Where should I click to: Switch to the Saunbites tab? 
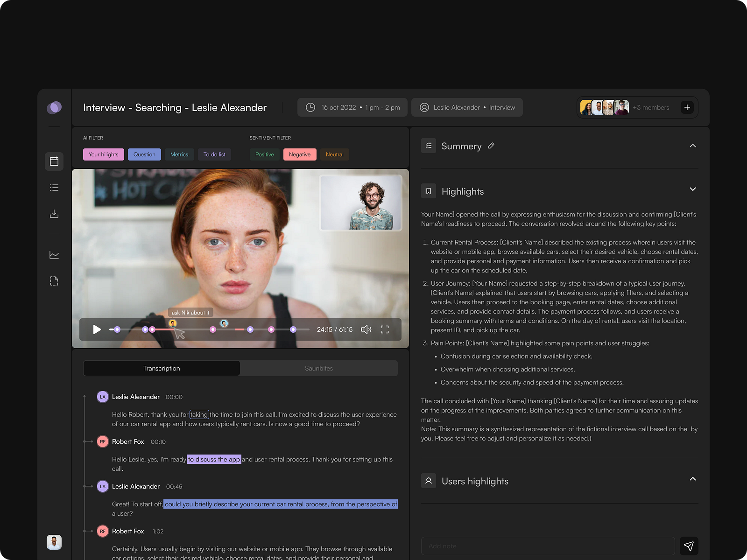click(319, 368)
